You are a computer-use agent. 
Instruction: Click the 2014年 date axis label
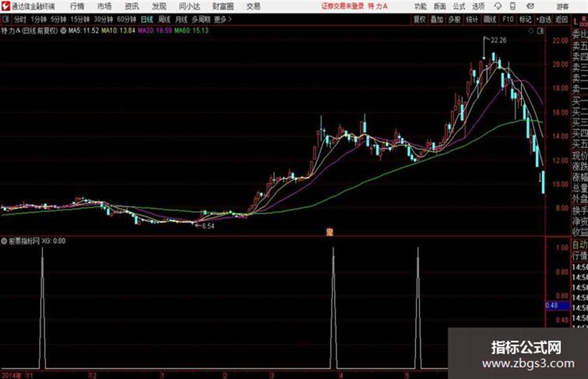coord(12,375)
